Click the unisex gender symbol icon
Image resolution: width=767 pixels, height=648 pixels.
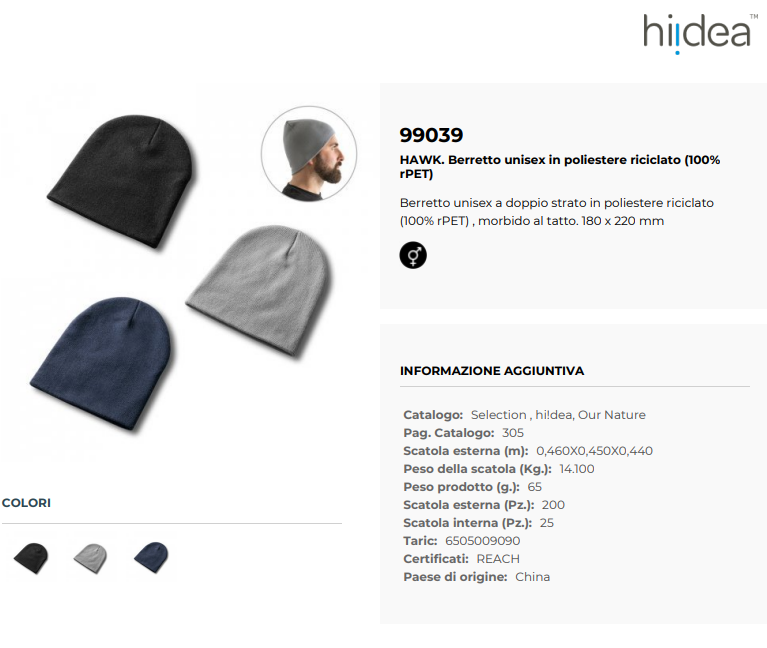click(413, 255)
